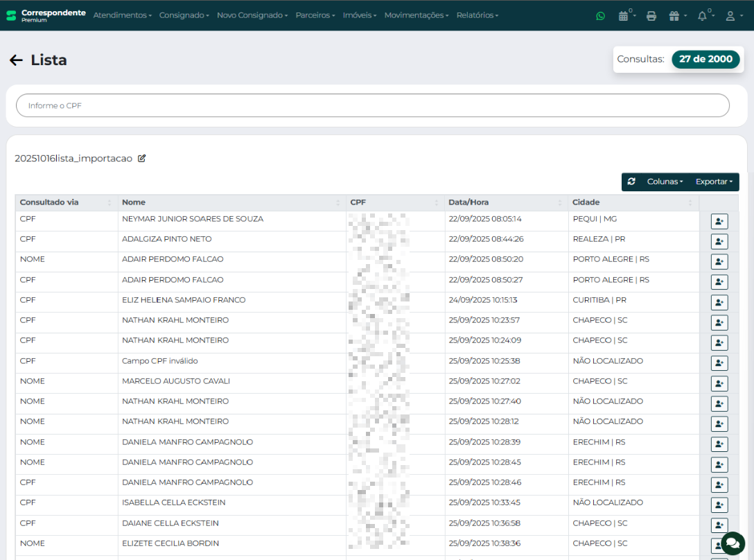Open the calendar icon in the header
The image size is (754, 560).
(x=625, y=16)
